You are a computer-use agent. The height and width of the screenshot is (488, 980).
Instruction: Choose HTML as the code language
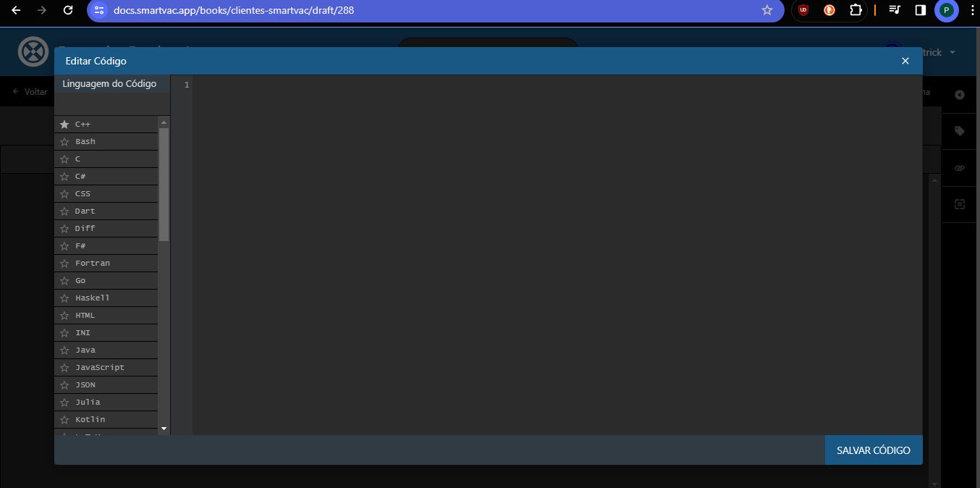click(85, 316)
